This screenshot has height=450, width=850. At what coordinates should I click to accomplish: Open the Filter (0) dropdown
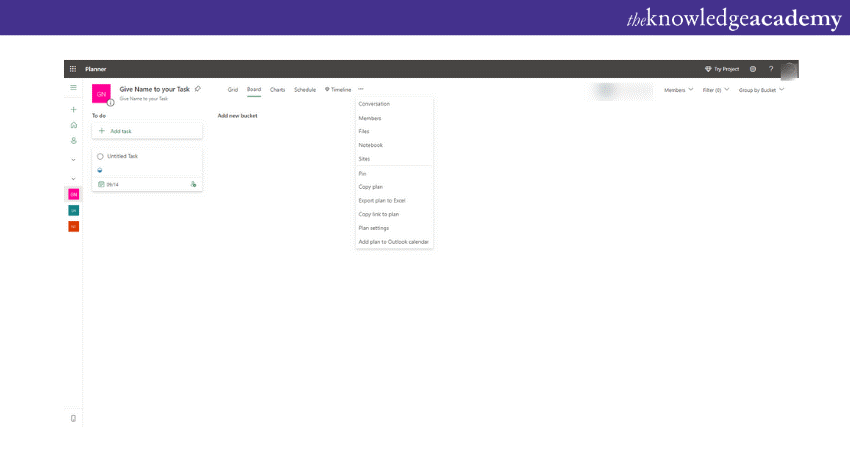tap(716, 90)
